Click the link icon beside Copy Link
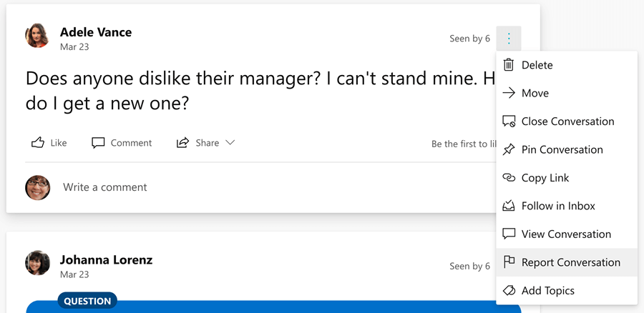The image size is (644, 313). tap(509, 178)
